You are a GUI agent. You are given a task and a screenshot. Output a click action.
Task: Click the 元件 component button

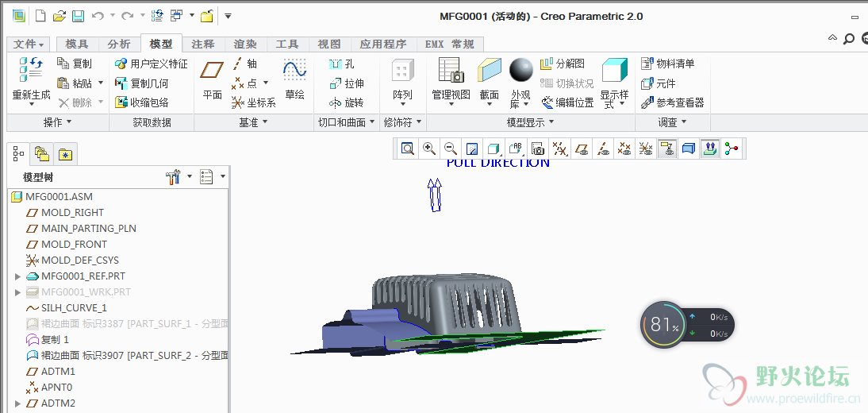click(x=659, y=83)
